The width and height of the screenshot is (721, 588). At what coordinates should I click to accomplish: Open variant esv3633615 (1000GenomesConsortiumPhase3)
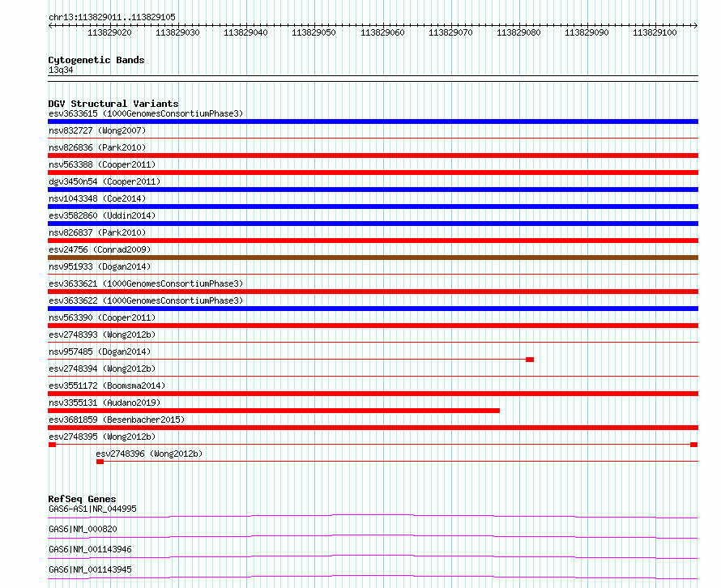146,113
